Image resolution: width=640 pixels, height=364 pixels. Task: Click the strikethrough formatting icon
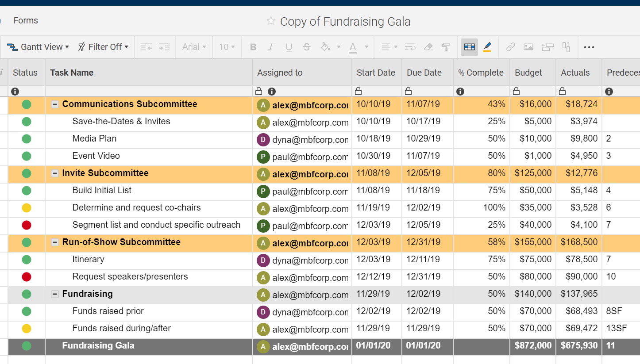tap(307, 47)
